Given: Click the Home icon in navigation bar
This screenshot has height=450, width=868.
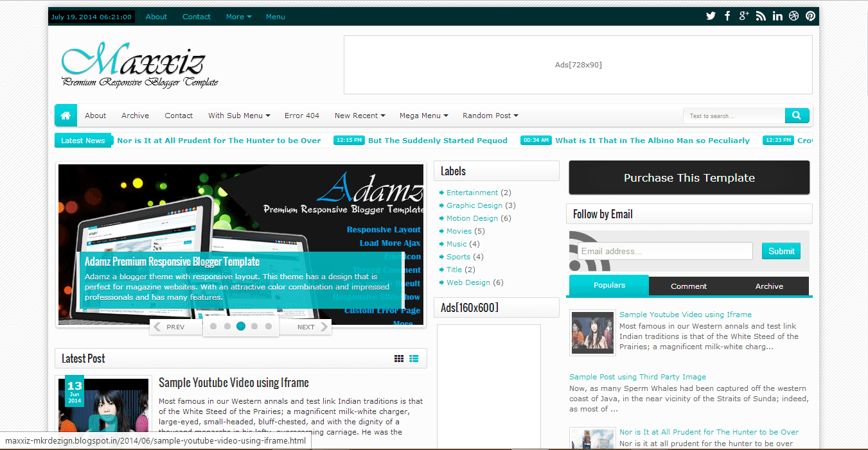Looking at the screenshot, I should [x=66, y=116].
